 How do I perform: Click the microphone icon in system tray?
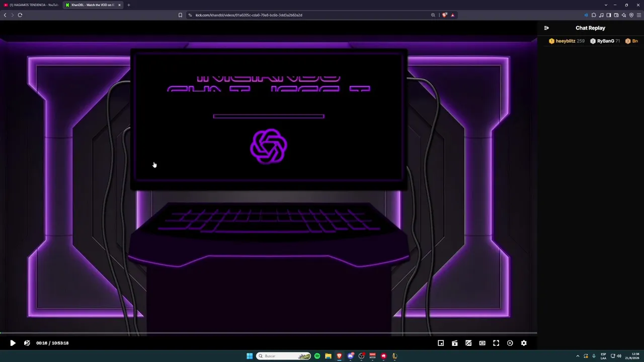pyautogui.click(x=594, y=356)
